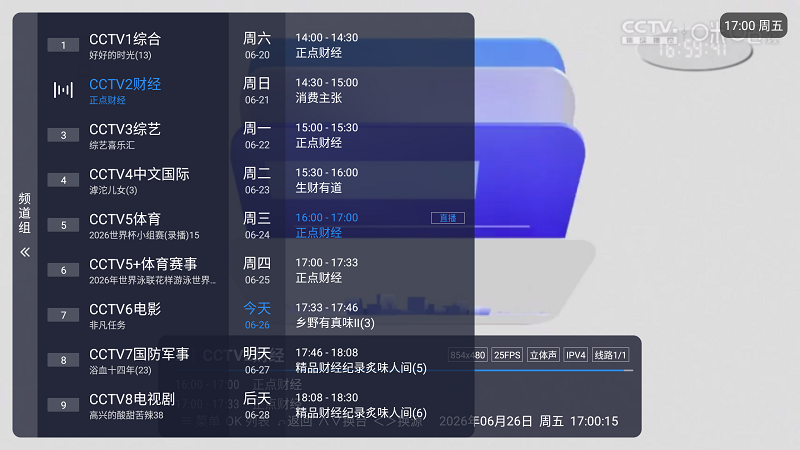Select the 周三 06-24 date tab
This screenshot has height=450, width=800.
tap(257, 225)
